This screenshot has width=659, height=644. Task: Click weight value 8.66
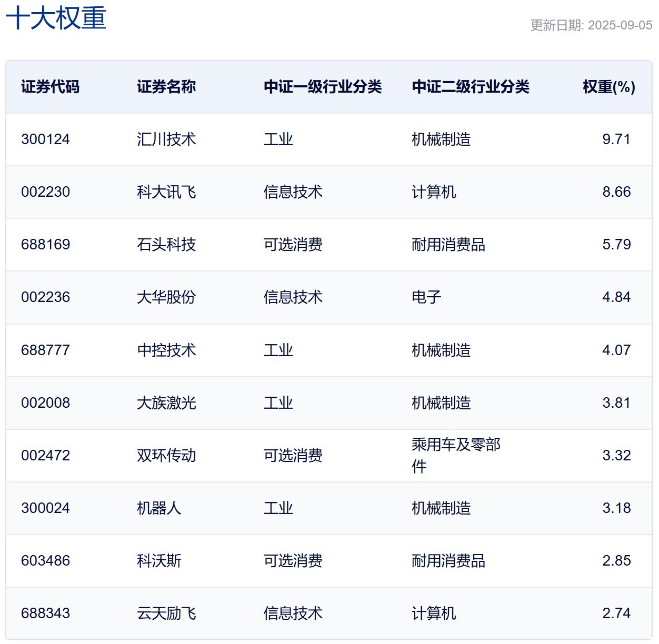pyautogui.click(x=616, y=192)
